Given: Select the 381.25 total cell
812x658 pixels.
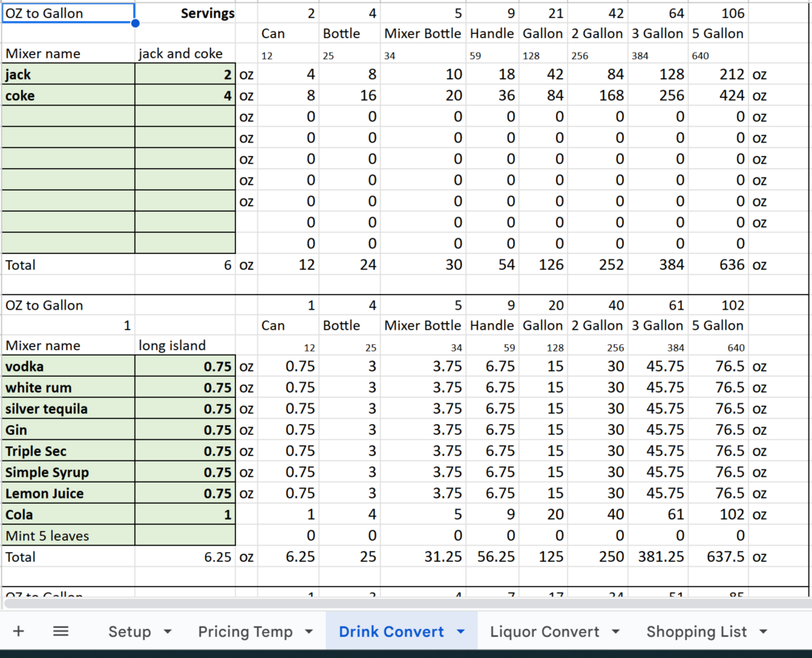Looking at the screenshot, I should (658, 557).
